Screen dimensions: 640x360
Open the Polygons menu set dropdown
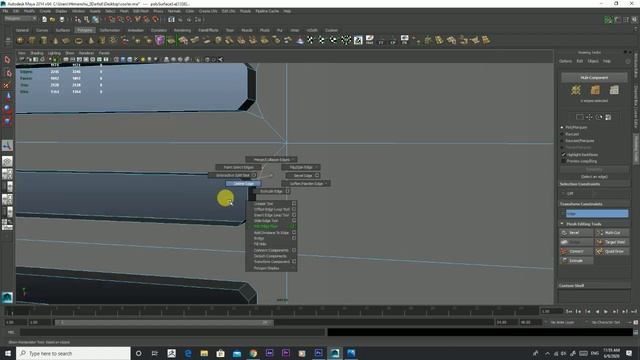point(20,19)
